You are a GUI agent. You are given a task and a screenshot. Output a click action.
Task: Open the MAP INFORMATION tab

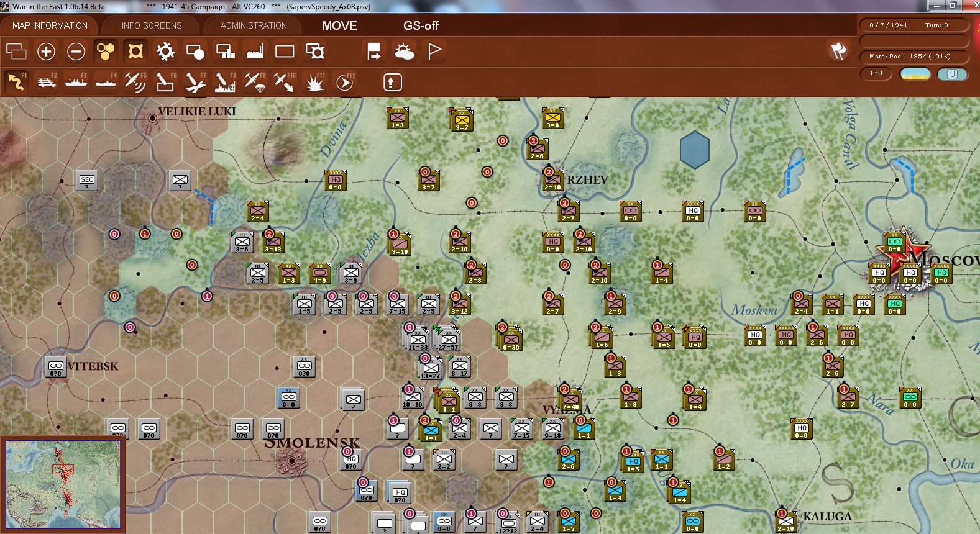coord(50,25)
